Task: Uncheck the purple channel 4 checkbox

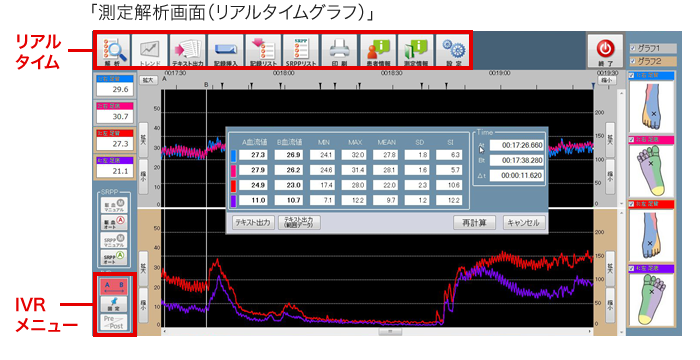Action: coord(631,268)
